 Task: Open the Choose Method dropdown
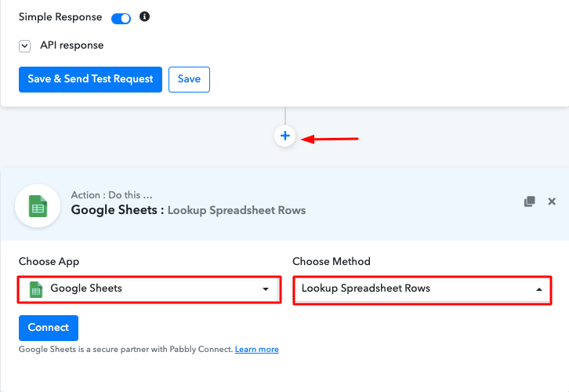click(422, 289)
